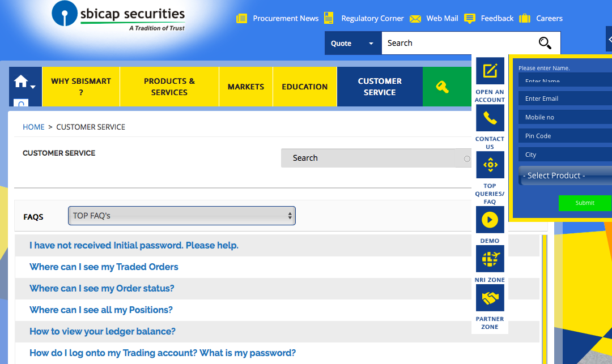Open the NRI Zone globe icon
The image size is (612, 364).
pyautogui.click(x=490, y=259)
